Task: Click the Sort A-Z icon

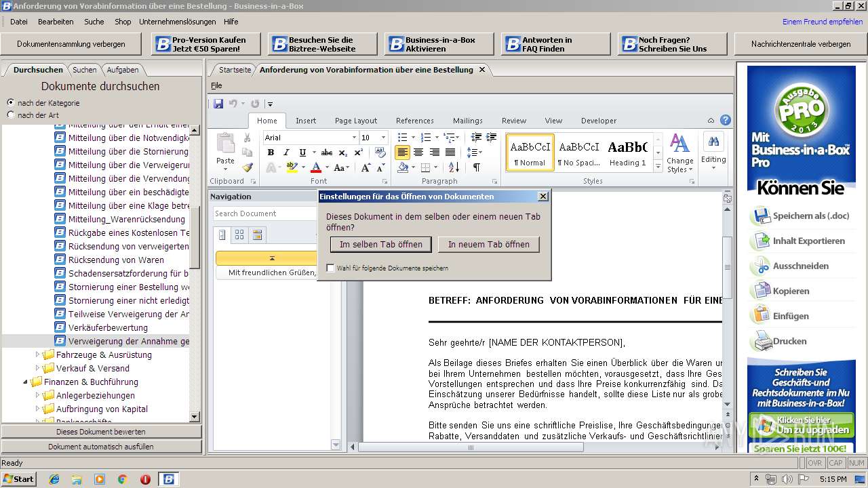Action: 454,167
